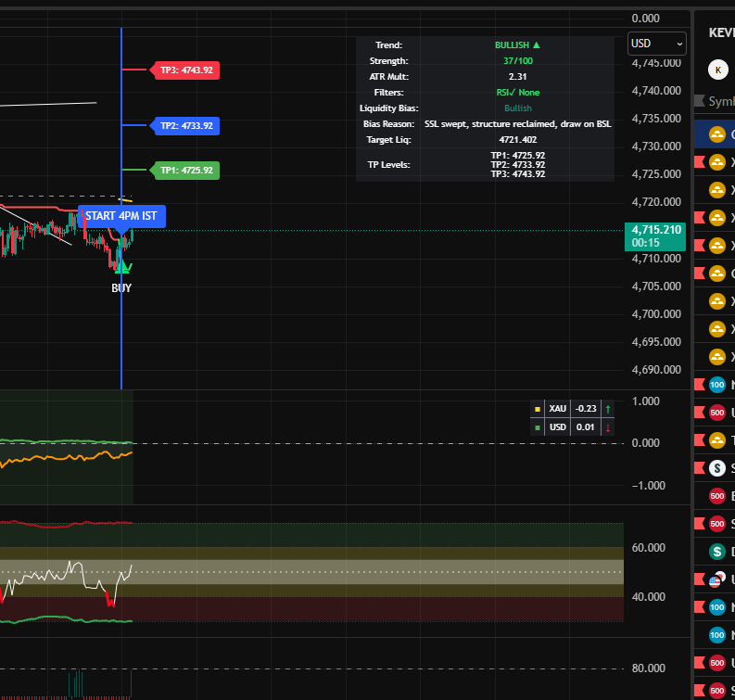Click the first blue 100 index icon
The height and width of the screenshot is (700, 735).
pyautogui.click(x=717, y=385)
